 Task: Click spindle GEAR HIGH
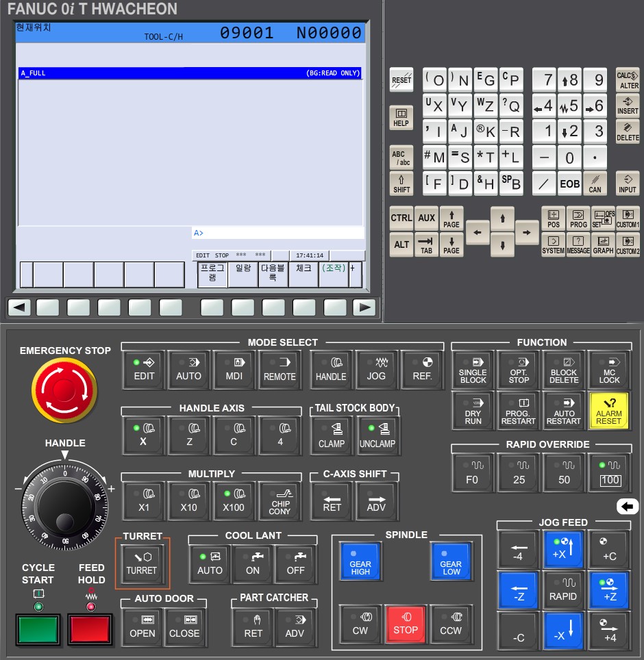coord(360,562)
